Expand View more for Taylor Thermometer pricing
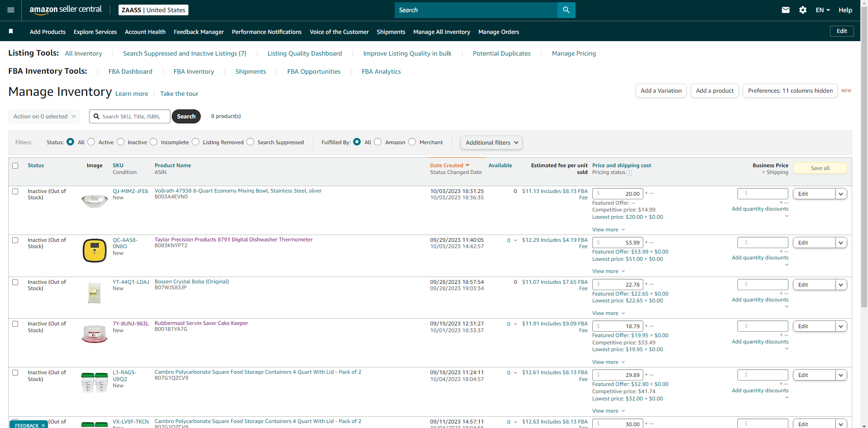 pos(609,271)
